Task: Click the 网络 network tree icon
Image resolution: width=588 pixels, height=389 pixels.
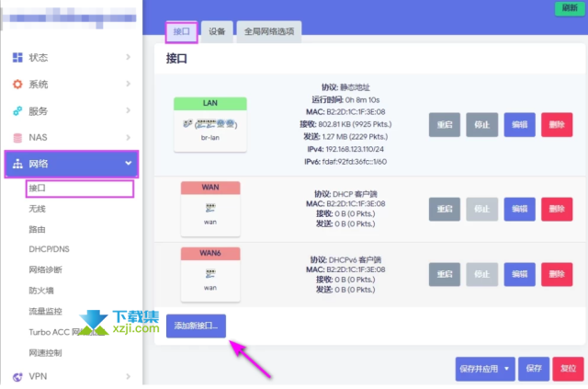Action: pos(17,164)
